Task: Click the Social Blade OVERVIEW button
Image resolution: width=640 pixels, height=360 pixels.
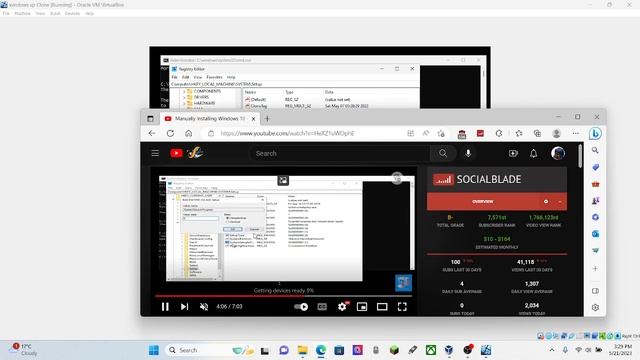Action: click(482, 202)
